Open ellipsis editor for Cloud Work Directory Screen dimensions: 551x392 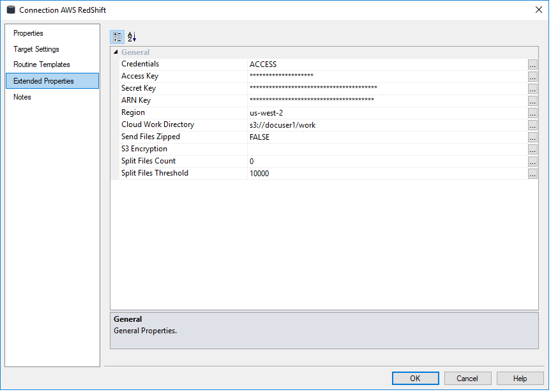coord(532,125)
